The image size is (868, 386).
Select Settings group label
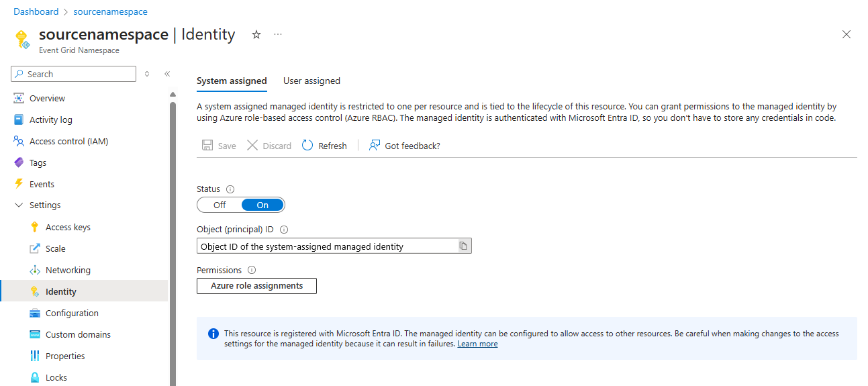tap(45, 205)
